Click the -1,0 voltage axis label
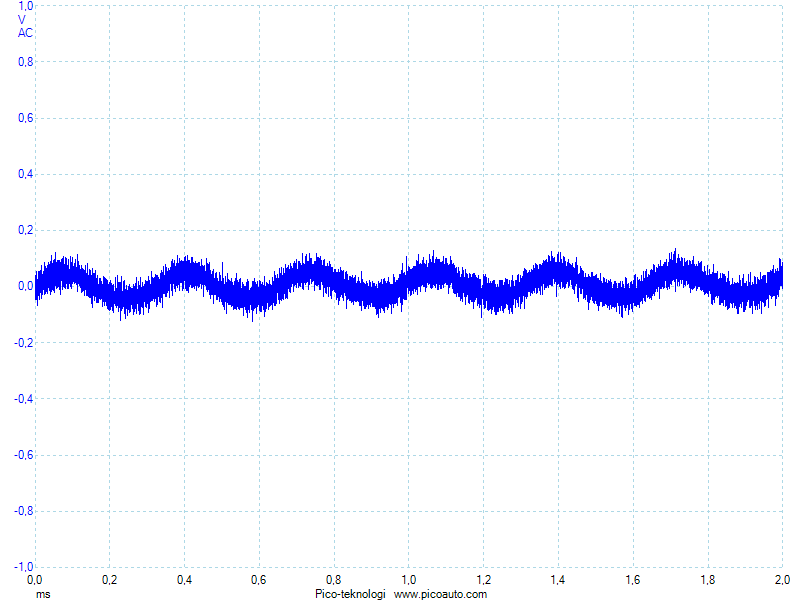This screenshot has height=600, width=800. pyautogui.click(x=23, y=567)
